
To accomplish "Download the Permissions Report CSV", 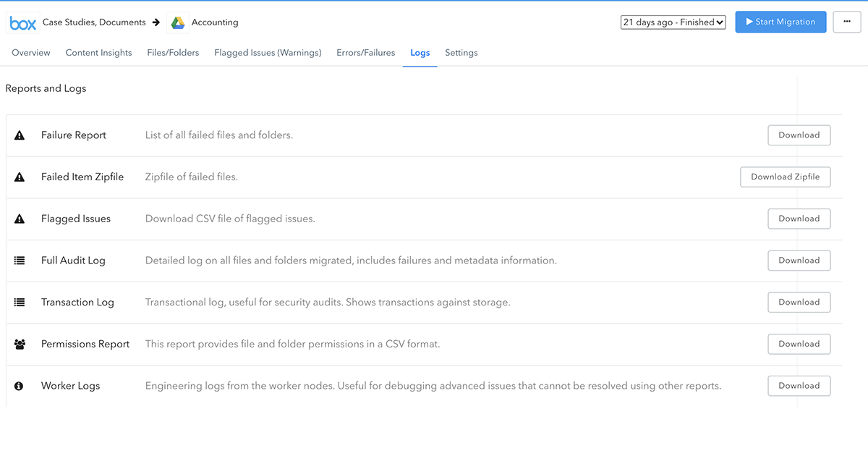I will pos(799,344).
